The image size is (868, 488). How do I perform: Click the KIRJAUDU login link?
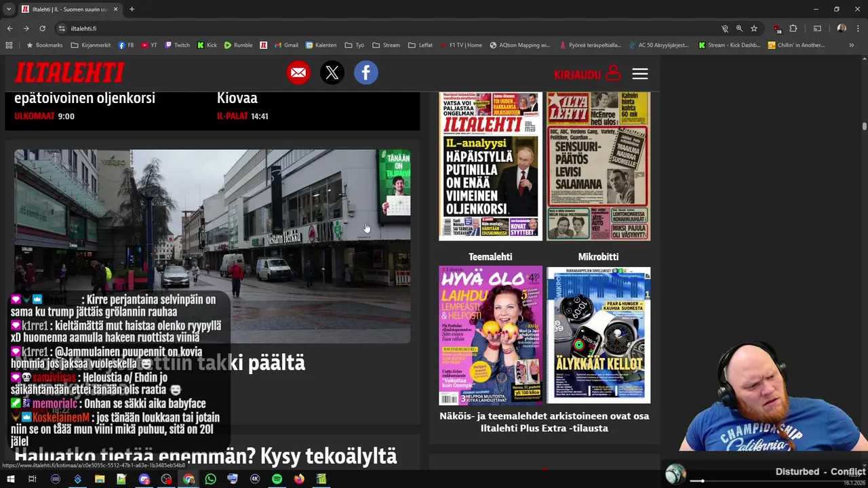coord(587,74)
